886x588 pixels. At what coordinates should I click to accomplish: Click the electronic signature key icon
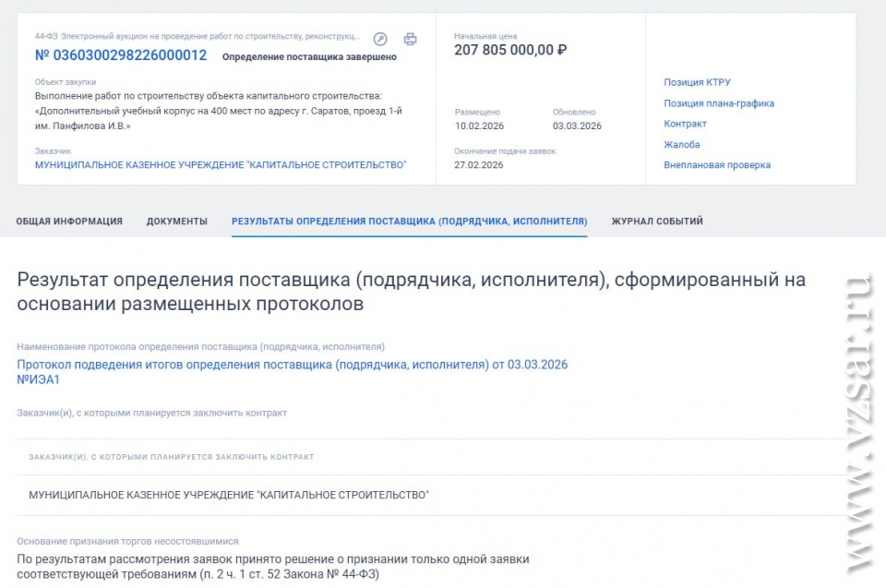pos(380,39)
